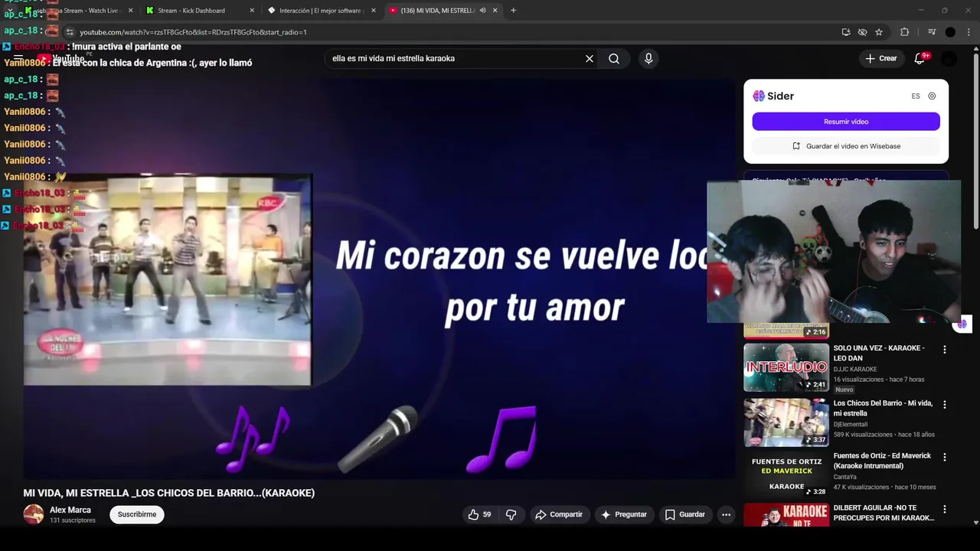Click Resumir video button
Screen dimensions: 980x551
(x=846, y=122)
